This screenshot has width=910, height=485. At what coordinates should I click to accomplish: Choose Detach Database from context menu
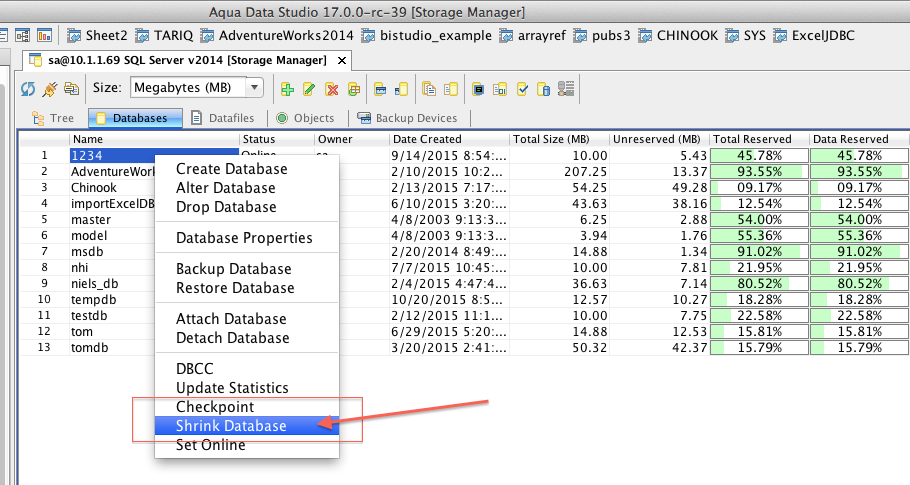247,338
